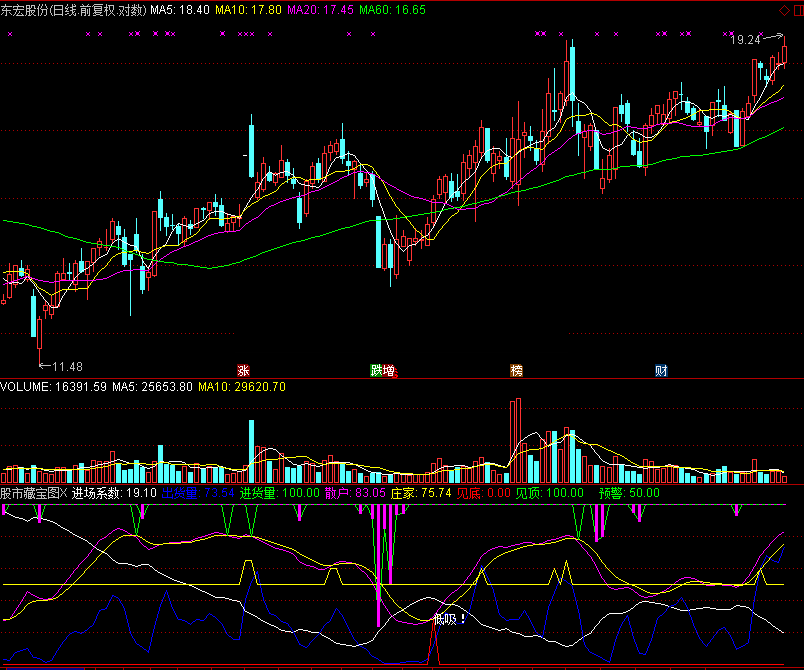The width and height of the screenshot is (804, 670).
Task: Select the MA60: 16.65 label
Action: point(392,10)
